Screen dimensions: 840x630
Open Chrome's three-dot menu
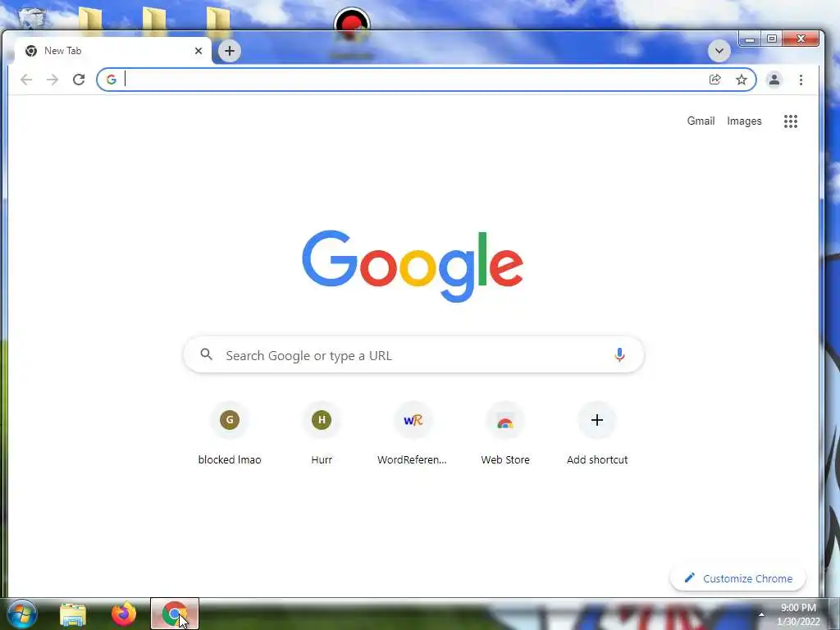(x=801, y=80)
